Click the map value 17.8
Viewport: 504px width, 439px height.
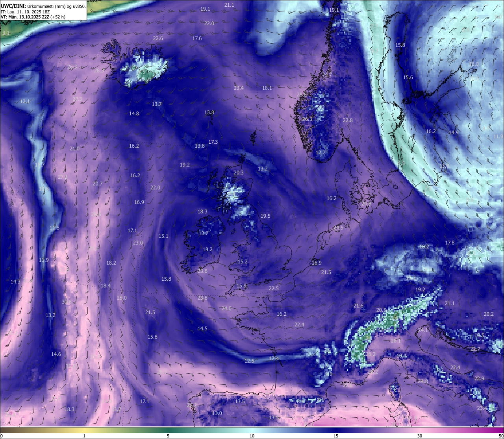pos(450,243)
